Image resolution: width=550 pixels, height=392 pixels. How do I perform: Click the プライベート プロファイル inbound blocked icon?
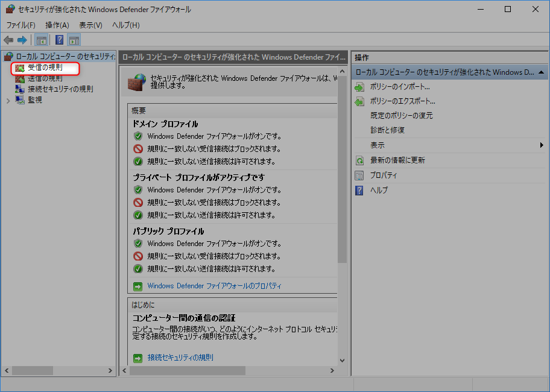(138, 202)
